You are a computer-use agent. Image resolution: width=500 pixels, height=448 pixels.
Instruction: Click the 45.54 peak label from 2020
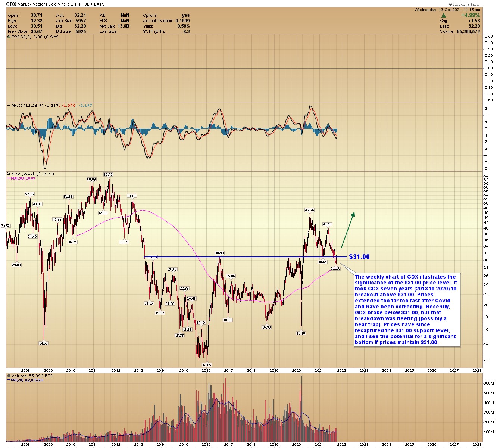pyautogui.click(x=309, y=210)
